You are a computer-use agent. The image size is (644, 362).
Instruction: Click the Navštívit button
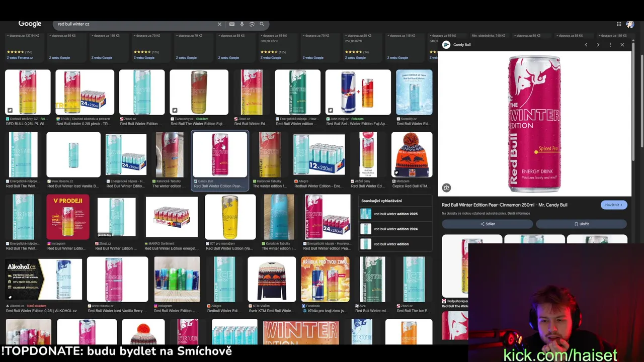tap(613, 205)
